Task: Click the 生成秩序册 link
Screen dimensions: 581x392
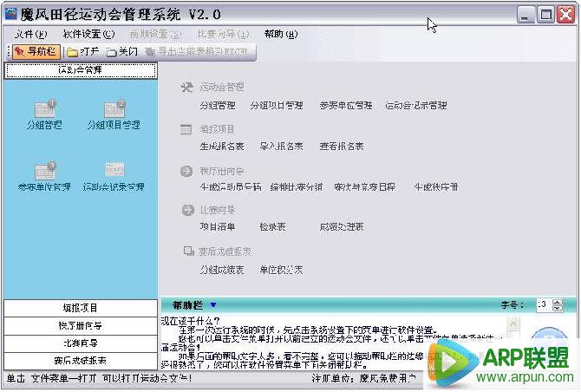Action: pos(436,187)
